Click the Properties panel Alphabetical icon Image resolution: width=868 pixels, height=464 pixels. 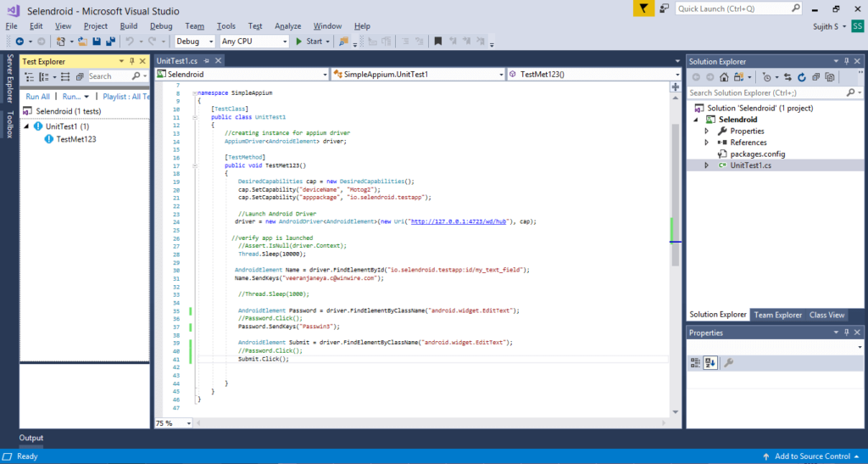(710, 363)
